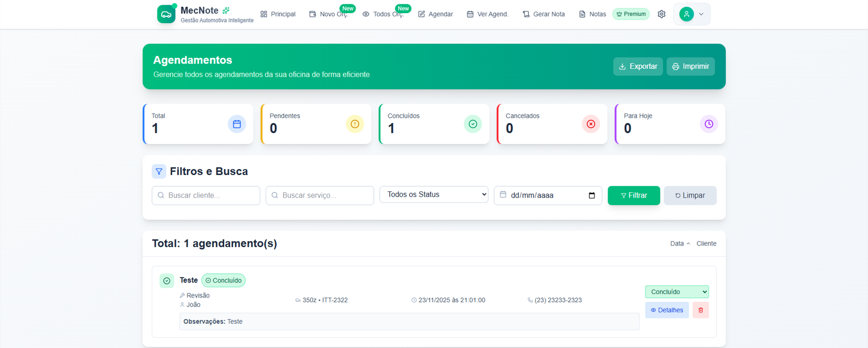Click the calendar picker icon in date field
The image size is (868, 348).
592,196
